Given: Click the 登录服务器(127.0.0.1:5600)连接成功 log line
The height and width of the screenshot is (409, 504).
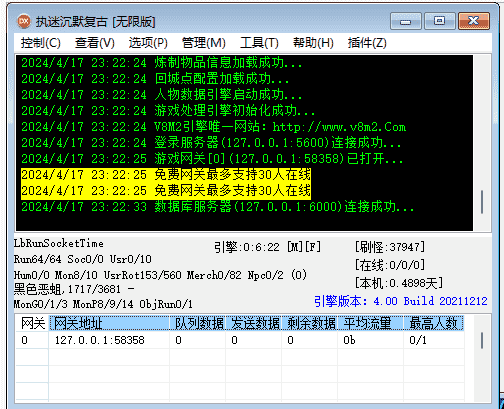Looking at the screenshot, I should click(211, 143).
